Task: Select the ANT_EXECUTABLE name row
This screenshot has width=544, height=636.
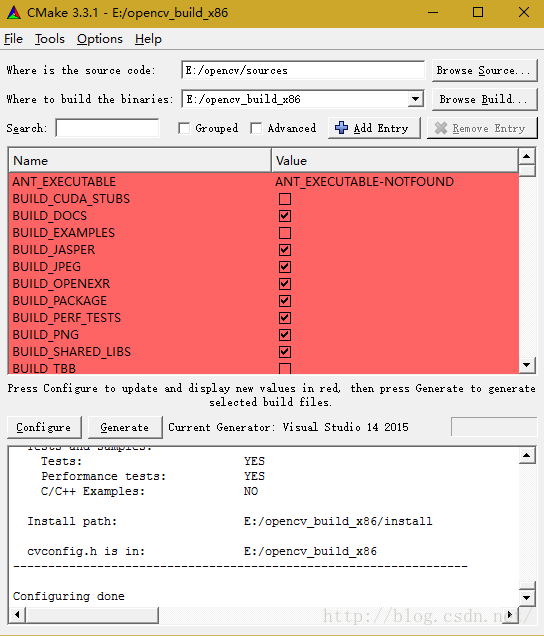Action: click(x=64, y=182)
